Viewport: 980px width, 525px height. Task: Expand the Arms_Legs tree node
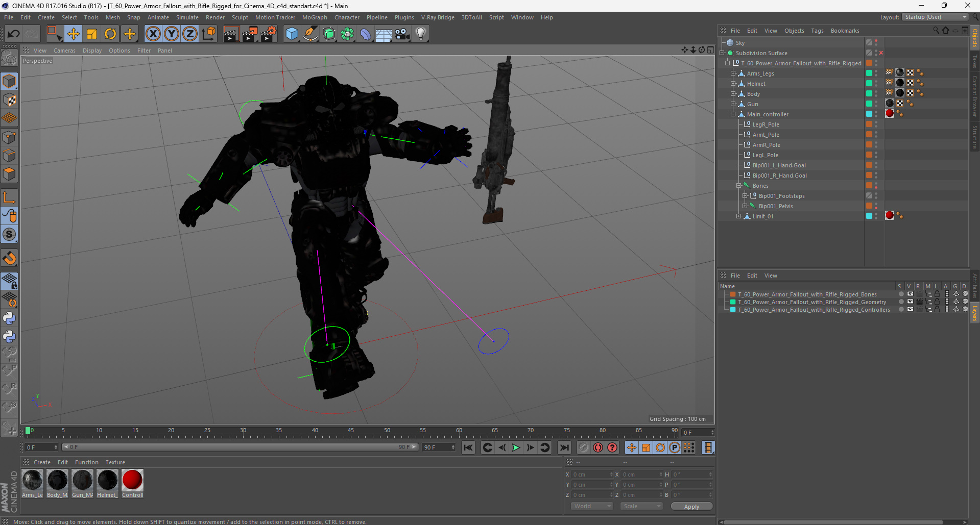point(733,73)
